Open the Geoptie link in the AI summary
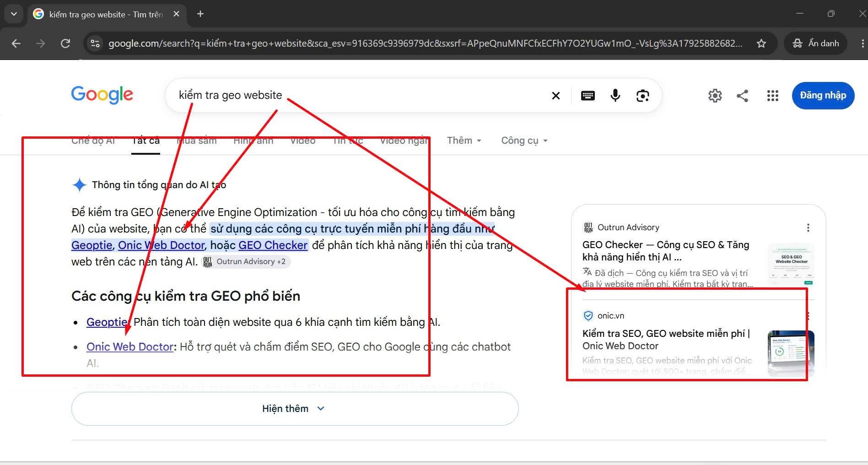 pos(92,245)
